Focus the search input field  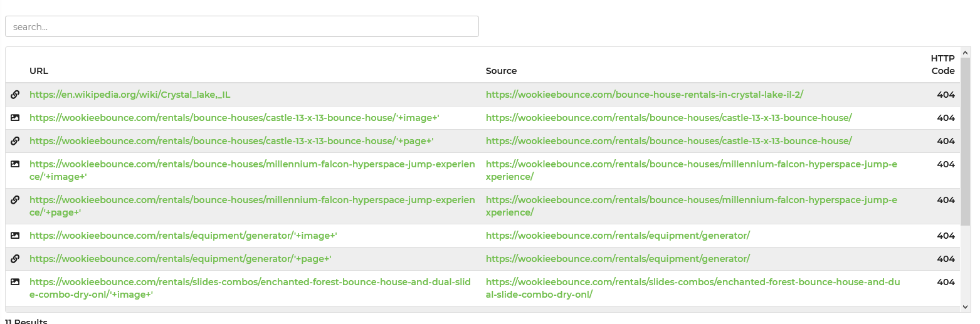241,26
